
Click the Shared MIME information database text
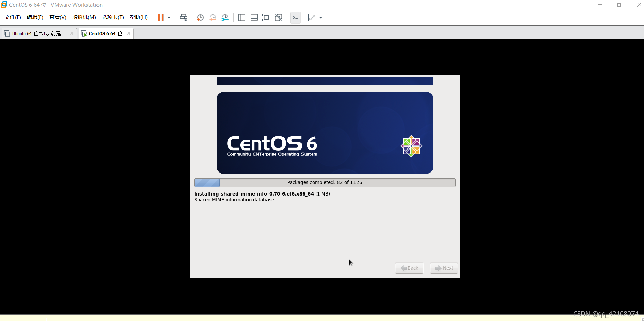click(234, 200)
